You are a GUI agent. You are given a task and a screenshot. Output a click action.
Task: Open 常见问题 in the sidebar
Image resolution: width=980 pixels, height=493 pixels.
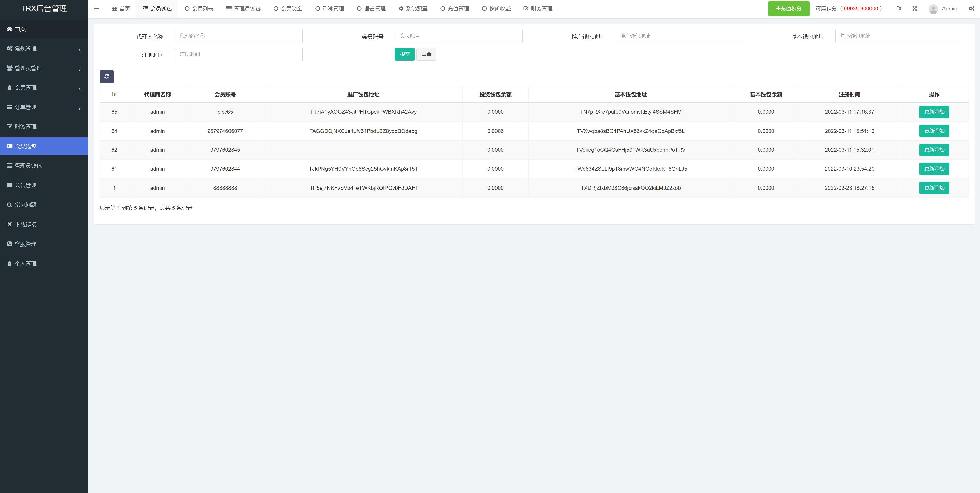44,205
